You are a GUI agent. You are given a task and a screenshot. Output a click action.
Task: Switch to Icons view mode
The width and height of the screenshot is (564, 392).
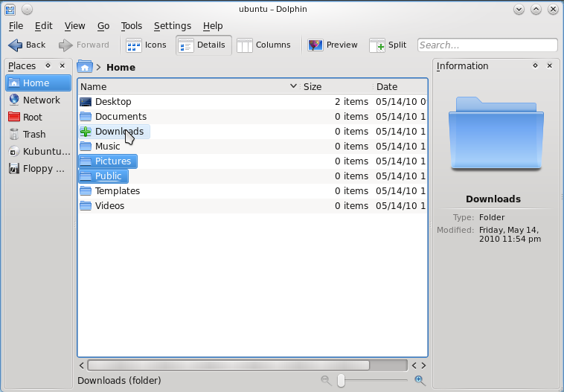[147, 45]
